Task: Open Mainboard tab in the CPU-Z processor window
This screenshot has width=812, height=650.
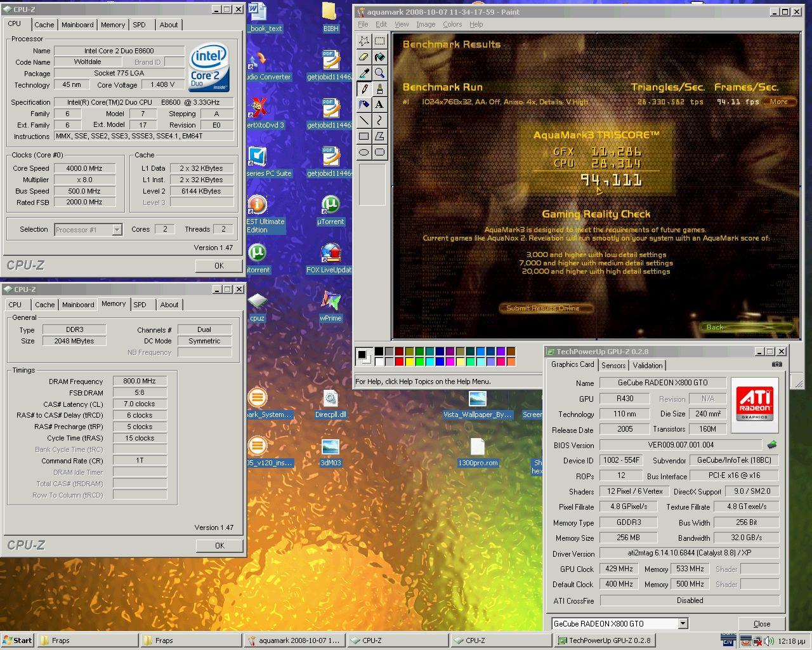Action: click(x=77, y=25)
